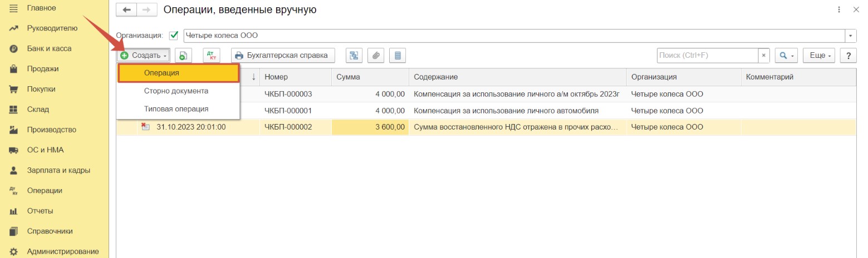Click the copy document icon next to Создать
The width and height of the screenshot is (868, 258).
pyautogui.click(x=183, y=56)
